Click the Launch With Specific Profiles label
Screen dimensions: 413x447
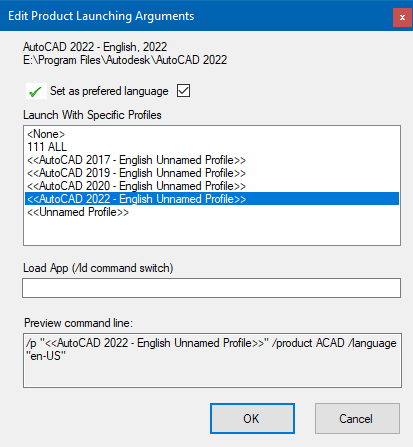[92, 115]
